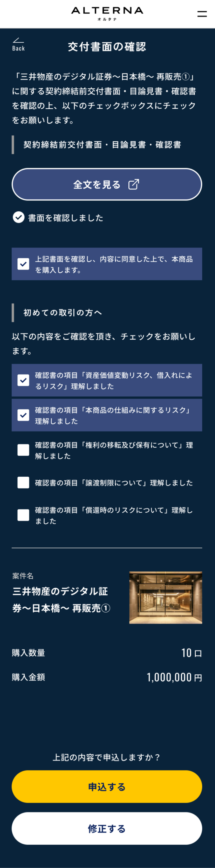
Task: Go back using the Back arrow
Action: pos(18,44)
